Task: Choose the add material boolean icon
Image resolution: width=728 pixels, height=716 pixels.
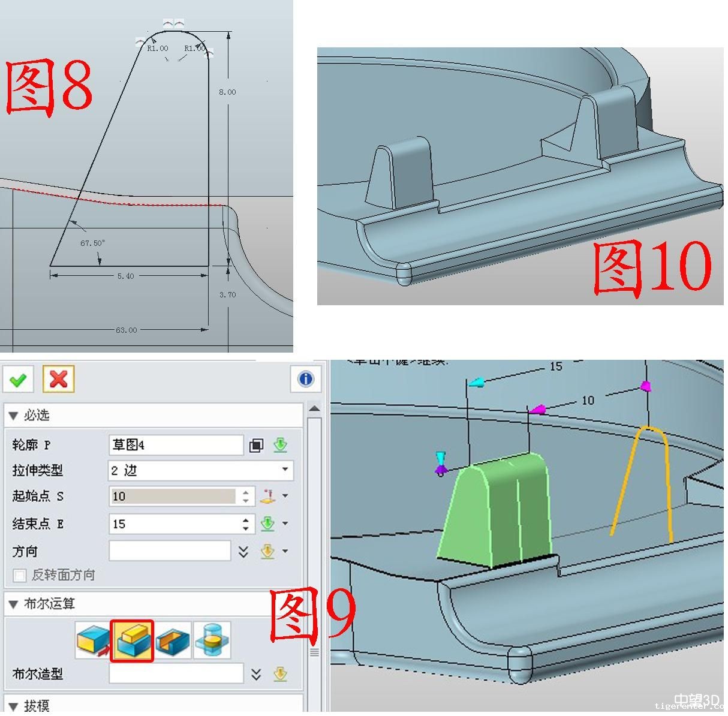Action: (133, 641)
